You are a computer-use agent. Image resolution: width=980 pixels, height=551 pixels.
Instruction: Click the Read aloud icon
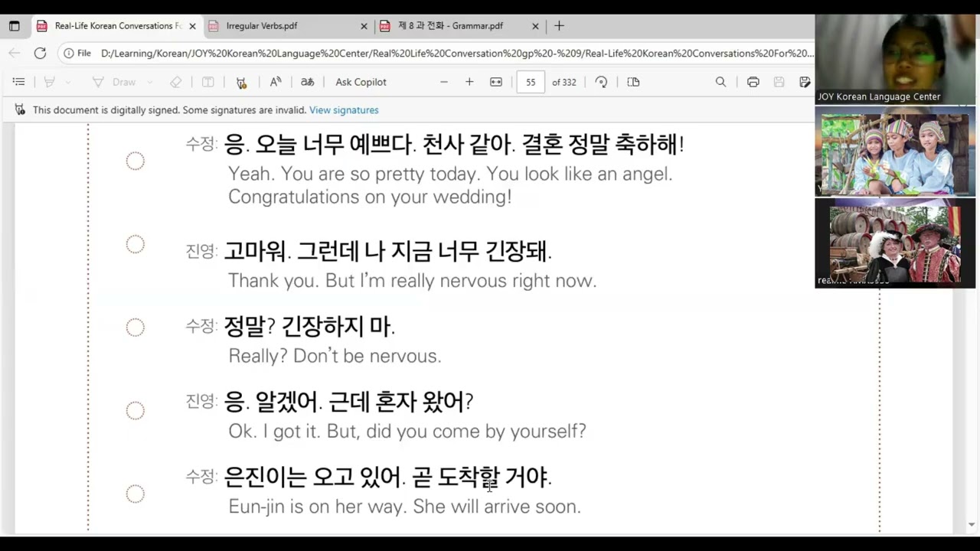tap(275, 82)
